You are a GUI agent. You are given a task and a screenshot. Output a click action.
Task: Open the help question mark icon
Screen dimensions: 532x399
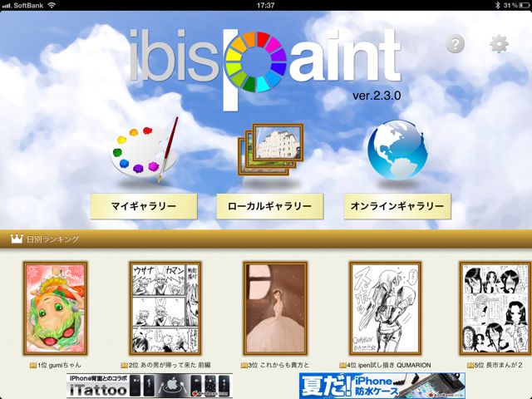coord(455,44)
